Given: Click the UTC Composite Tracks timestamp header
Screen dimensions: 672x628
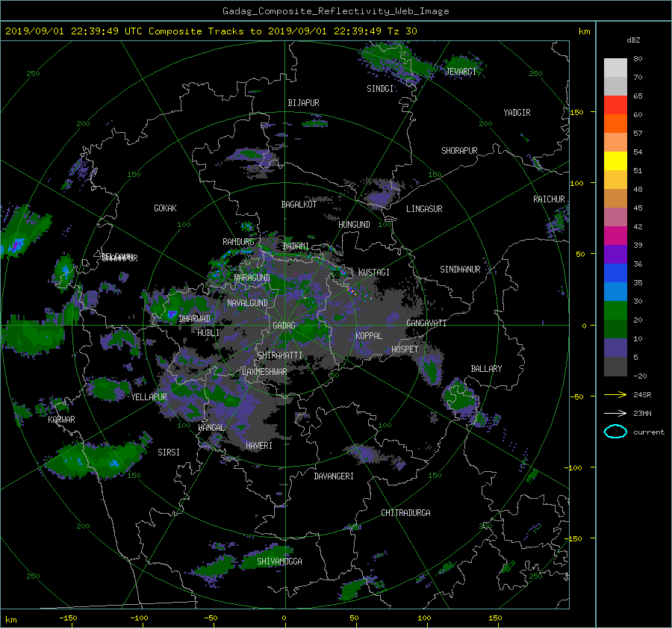Looking at the screenshot, I should click(211, 31).
